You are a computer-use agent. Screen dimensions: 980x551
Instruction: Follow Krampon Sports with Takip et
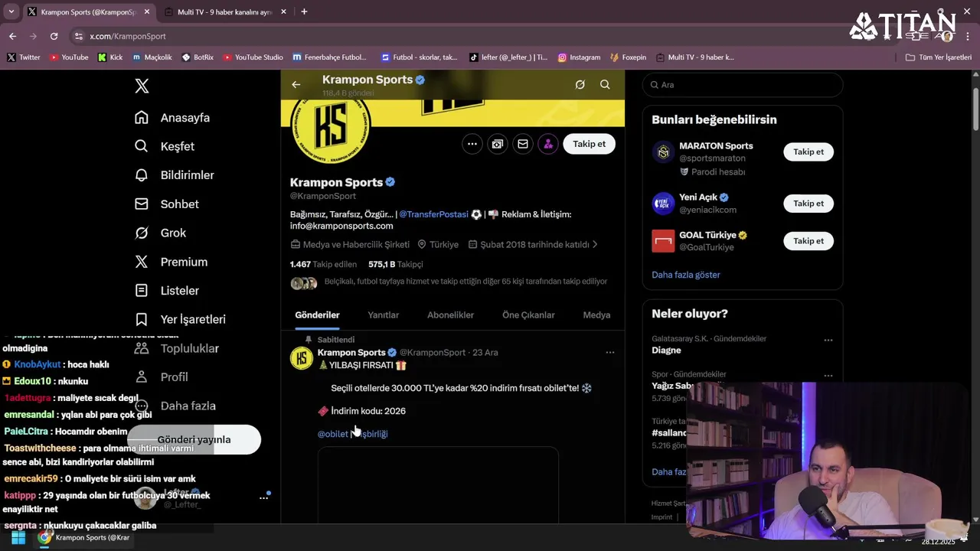(x=589, y=144)
